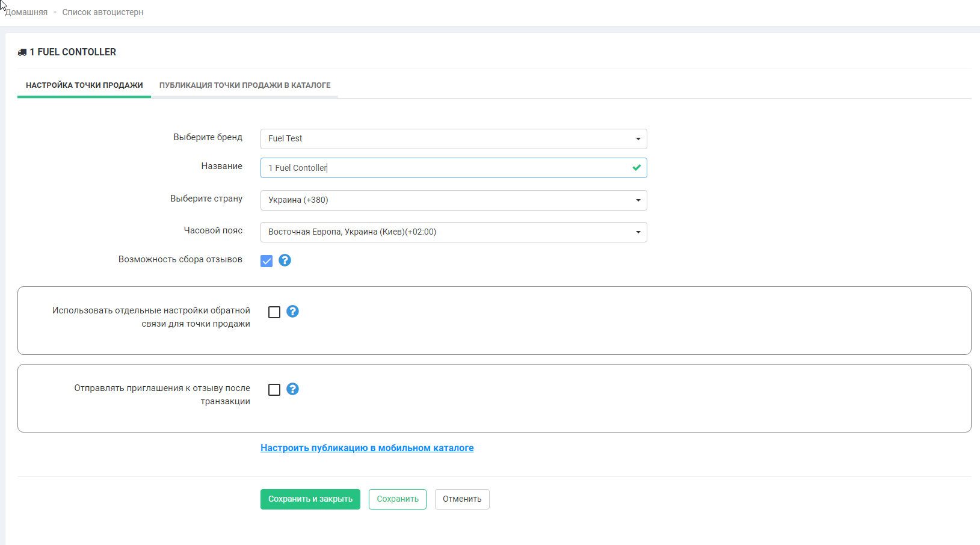This screenshot has height=545, width=980.
Task: Open help for review collection option
Action: coord(285,260)
